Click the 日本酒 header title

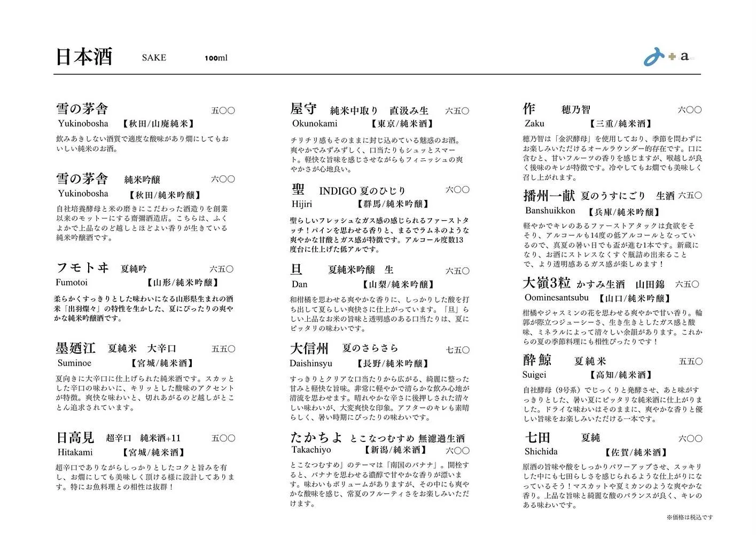click(84, 56)
